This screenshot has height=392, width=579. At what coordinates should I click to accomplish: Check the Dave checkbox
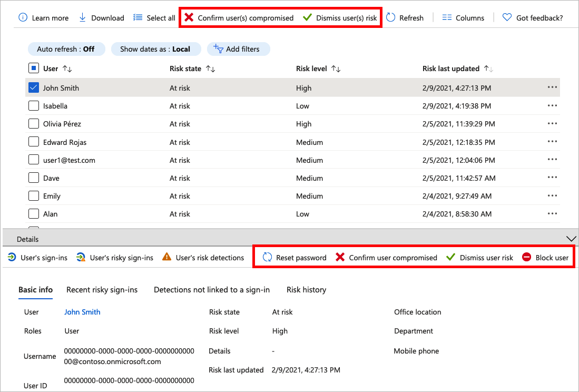coord(34,178)
